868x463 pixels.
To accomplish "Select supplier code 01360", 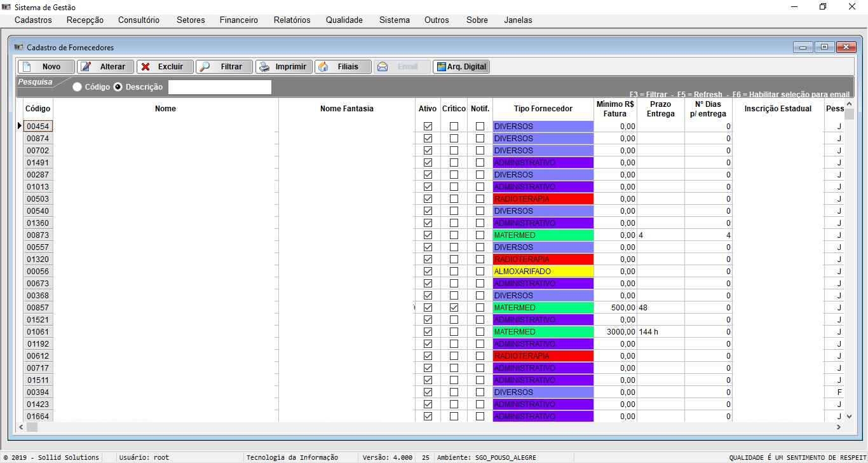I will [38, 223].
